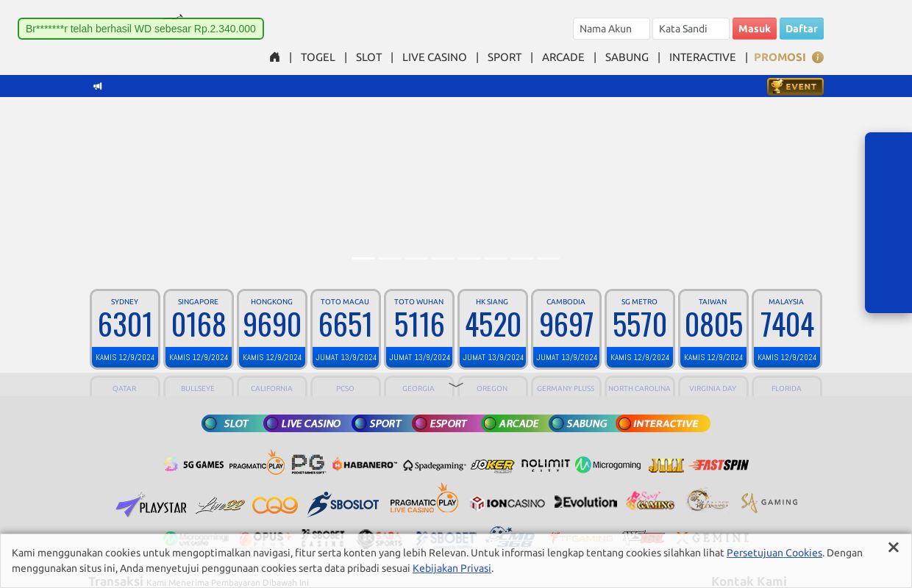Select the LIVE CASINO category pill

click(307, 423)
